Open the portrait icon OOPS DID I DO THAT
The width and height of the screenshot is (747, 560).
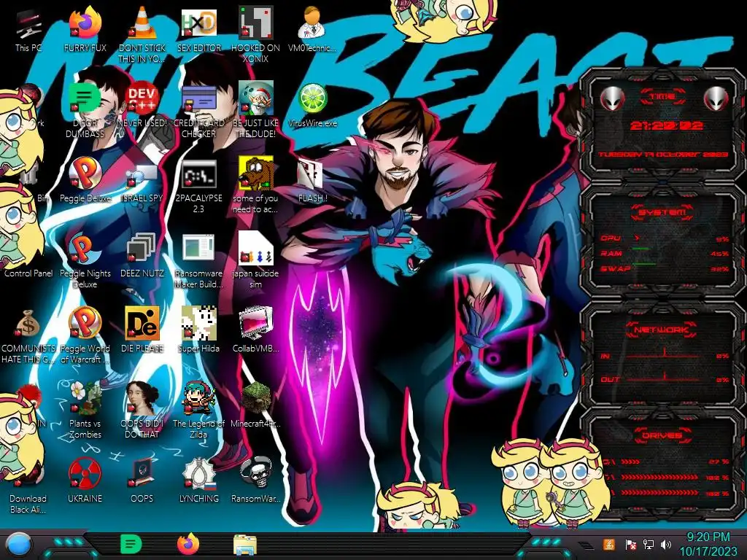142,398
